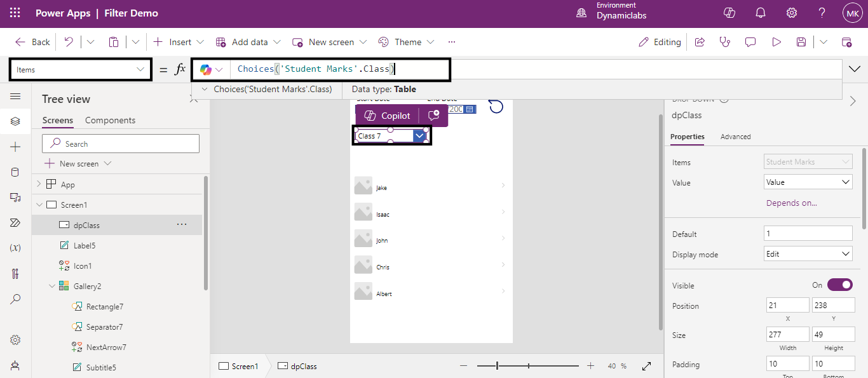Click the Back button
The height and width of the screenshot is (378, 868).
tap(32, 42)
